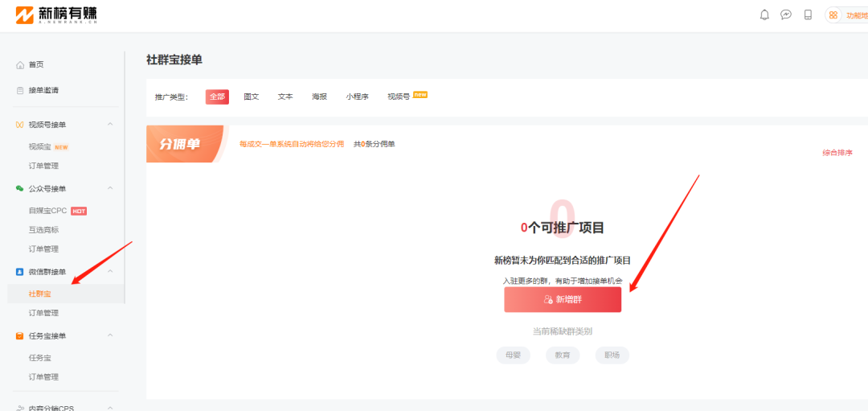Click the 分佣单 orange banner tab
Screen dimensions: 868x411
tap(186, 144)
